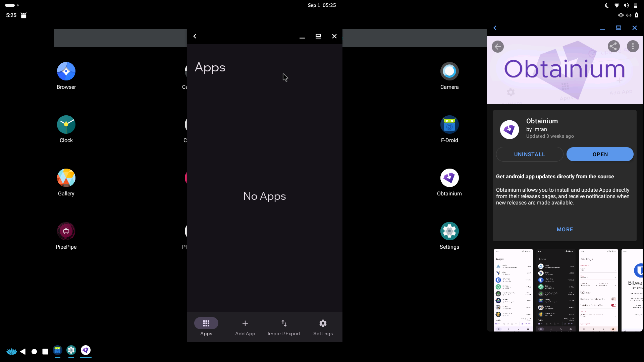
Task: Click the Wi-Fi status icon
Action: (616, 5)
